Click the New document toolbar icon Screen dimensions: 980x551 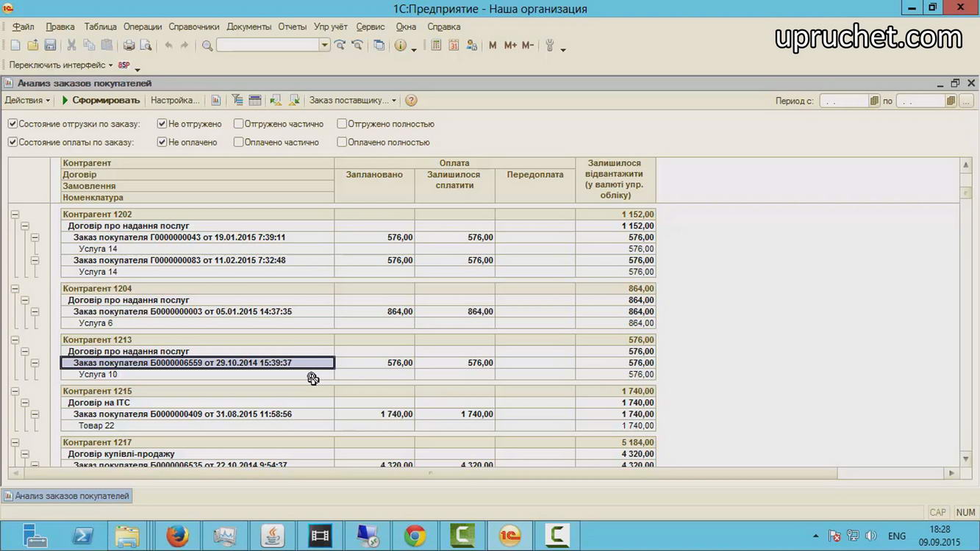pos(15,46)
